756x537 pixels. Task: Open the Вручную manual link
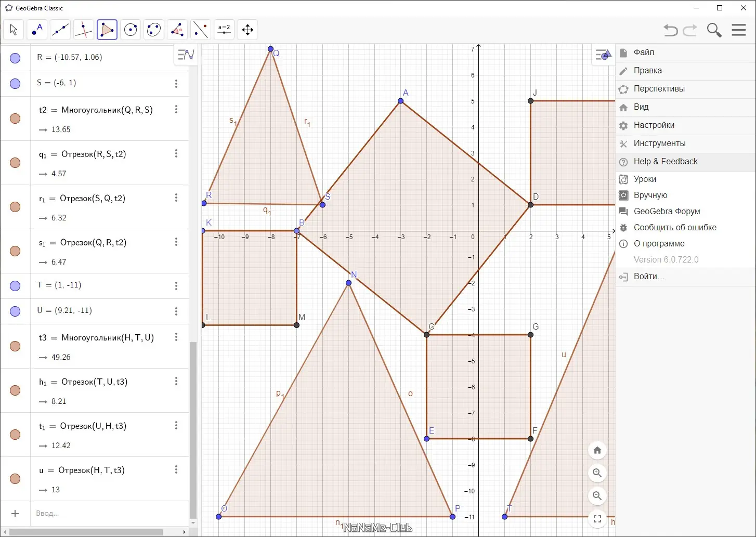685,195
